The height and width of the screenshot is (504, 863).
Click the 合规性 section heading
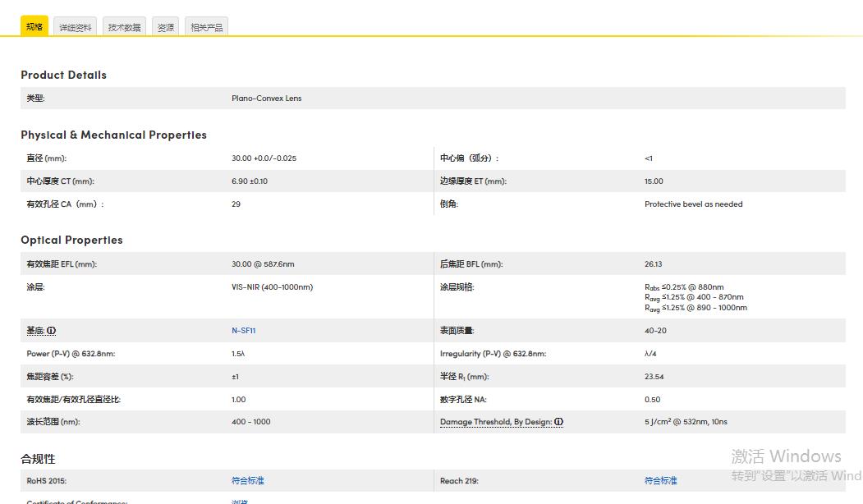pyautogui.click(x=38, y=459)
